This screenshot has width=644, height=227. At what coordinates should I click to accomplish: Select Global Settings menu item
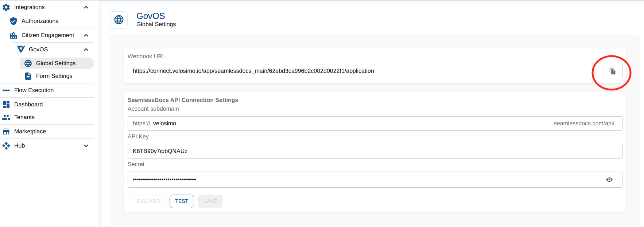pos(57,63)
